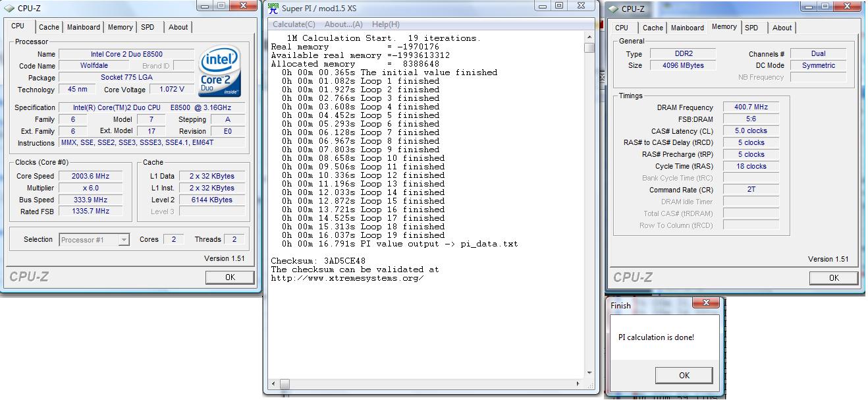Open the Help(H) menu in Super PI
The image size is (868, 400).
386,24
